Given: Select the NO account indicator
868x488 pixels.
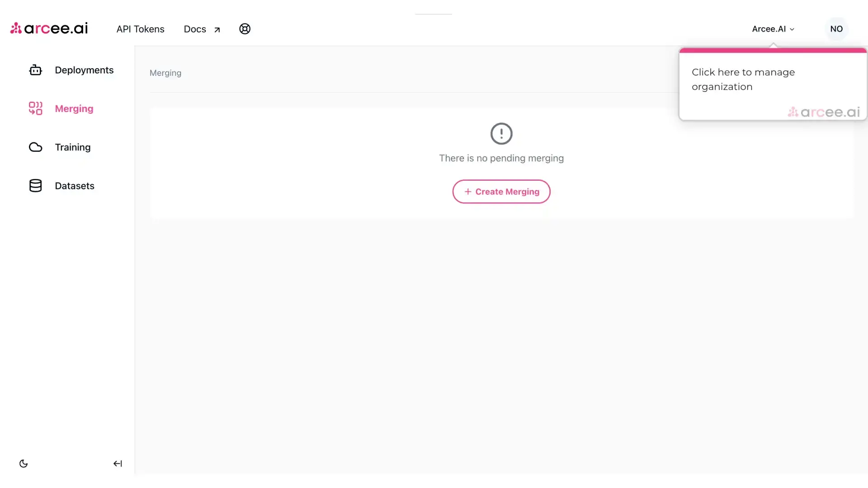Looking at the screenshot, I should pos(836,28).
